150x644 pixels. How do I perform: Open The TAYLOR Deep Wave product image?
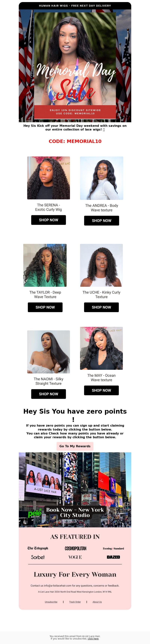[x=45, y=265]
